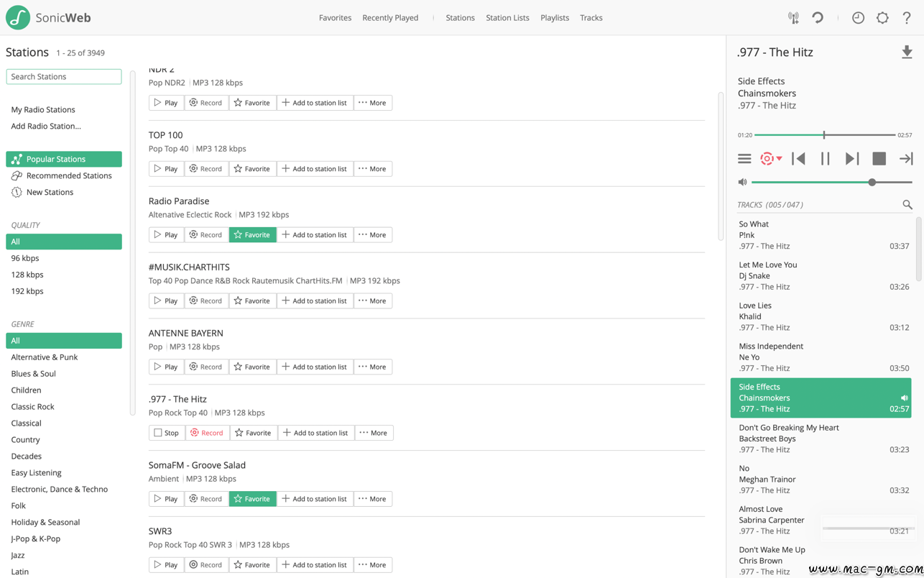This screenshot has height=578, width=924.
Task: Click the Search Stations field
Action: coord(64,77)
